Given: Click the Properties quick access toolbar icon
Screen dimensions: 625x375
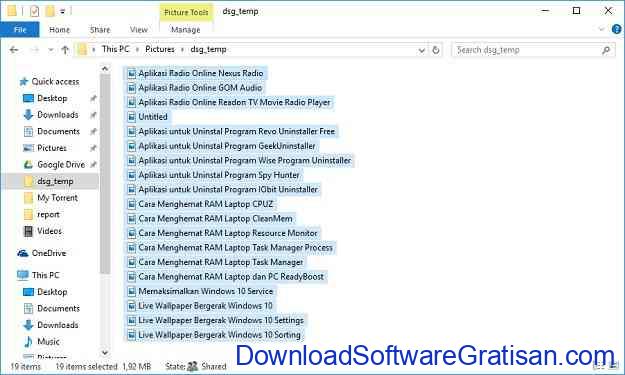Looking at the screenshot, I should point(34,11).
